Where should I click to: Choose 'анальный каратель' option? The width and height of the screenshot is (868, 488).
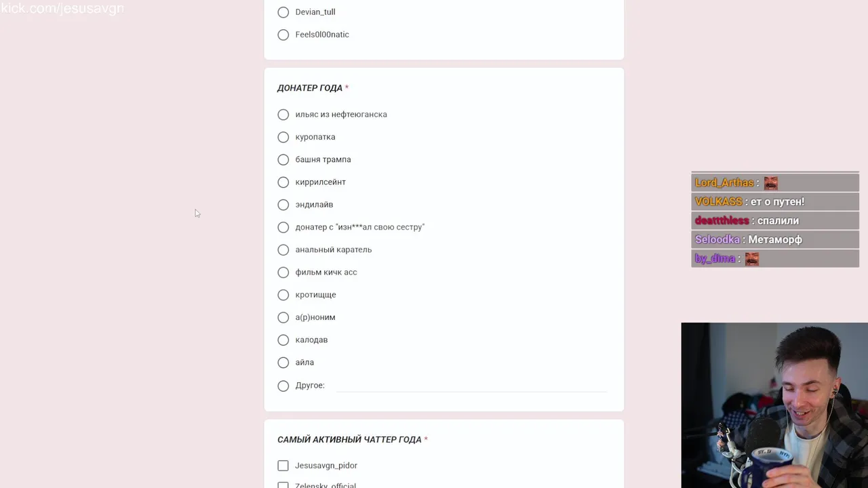tap(283, 250)
